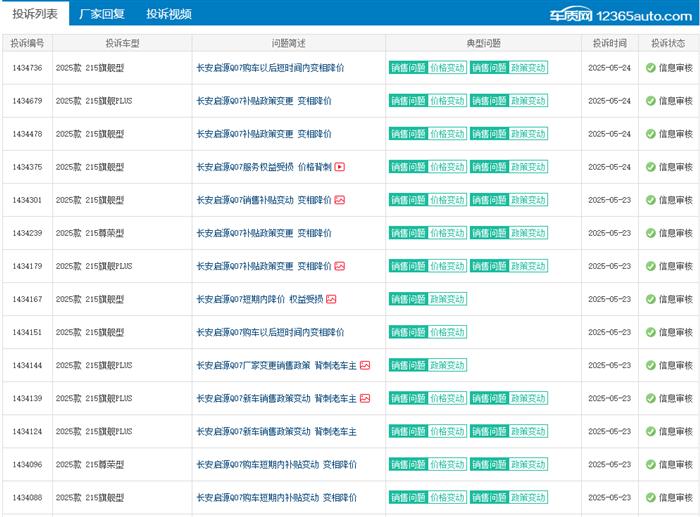Viewport: 700px width, 517px height.
Task: Open the video icon in row 1434375
Action: tap(340, 167)
